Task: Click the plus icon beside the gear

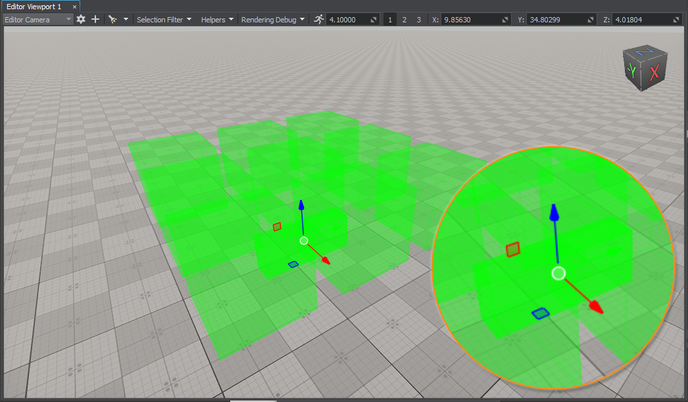Action: (95, 19)
